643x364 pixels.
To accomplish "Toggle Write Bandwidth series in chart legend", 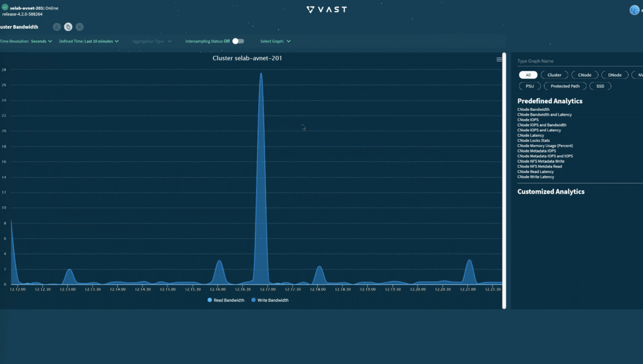I will [x=270, y=300].
